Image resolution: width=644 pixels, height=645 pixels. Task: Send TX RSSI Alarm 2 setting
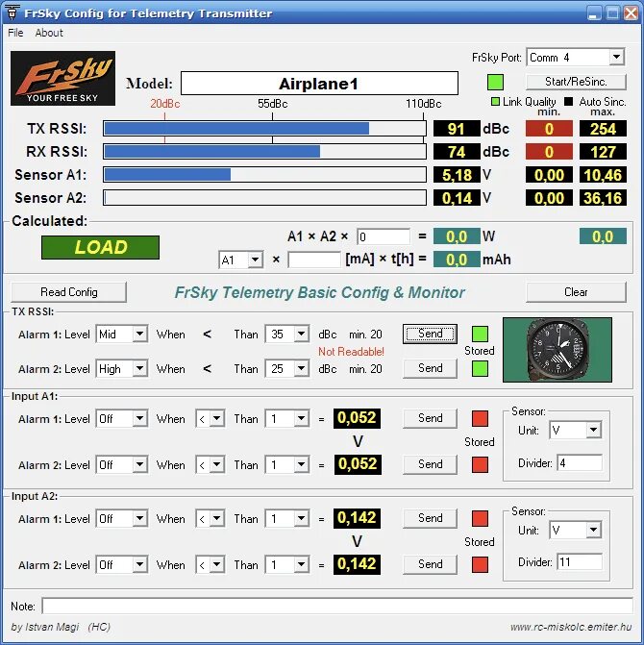click(430, 368)
